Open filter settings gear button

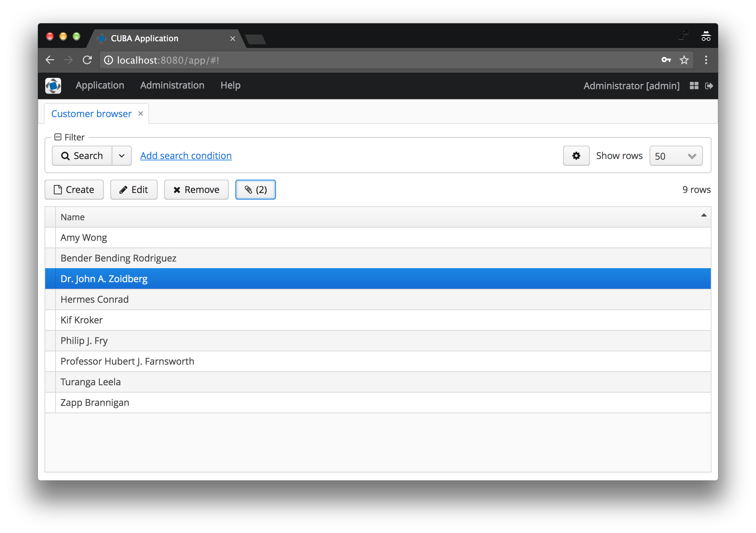576,156
